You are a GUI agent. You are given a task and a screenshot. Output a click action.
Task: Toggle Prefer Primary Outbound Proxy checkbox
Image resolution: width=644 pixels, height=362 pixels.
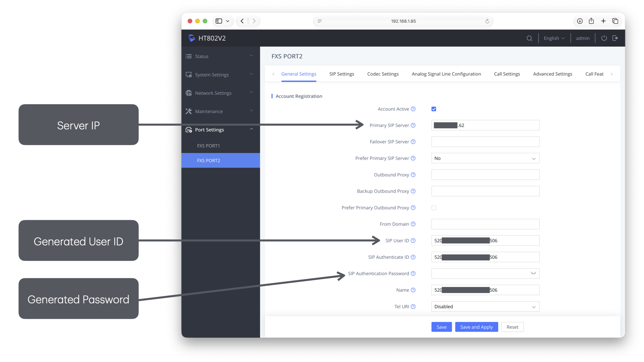(434, 208)
